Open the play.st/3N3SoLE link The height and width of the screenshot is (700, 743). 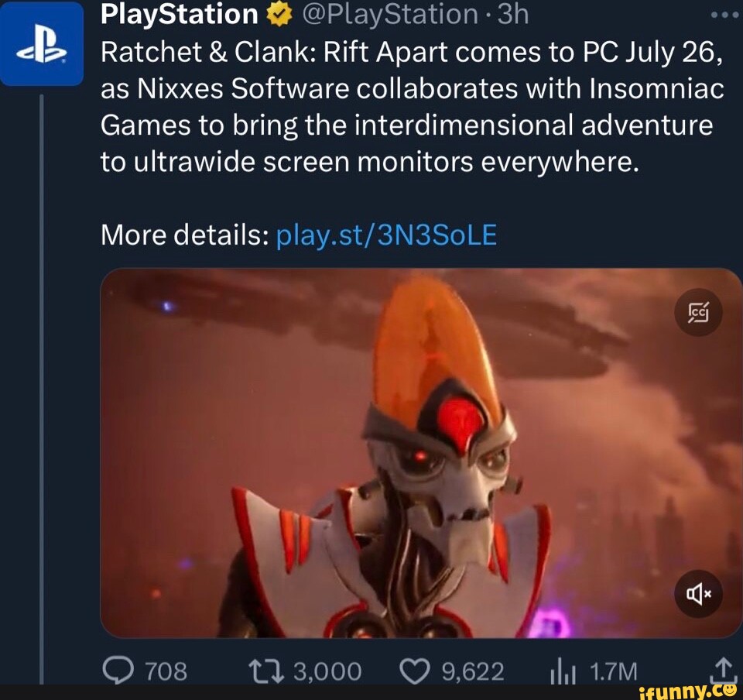coord(386,235)
